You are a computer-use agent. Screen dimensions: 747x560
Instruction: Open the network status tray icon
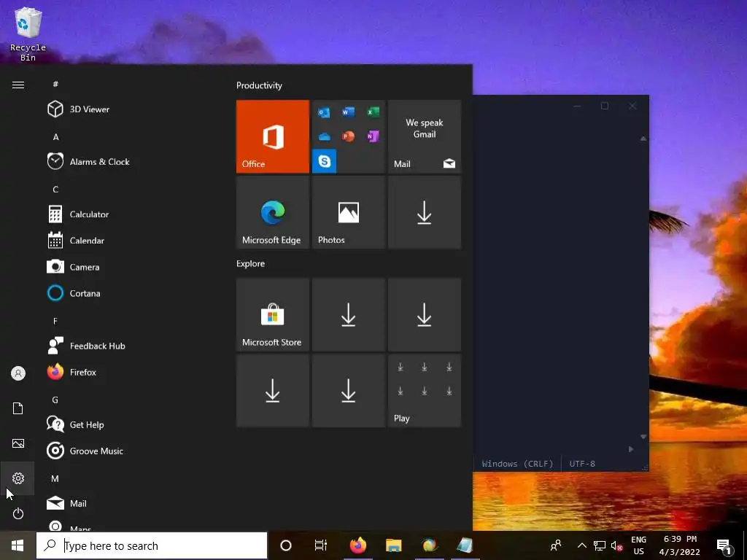[600, 545]
